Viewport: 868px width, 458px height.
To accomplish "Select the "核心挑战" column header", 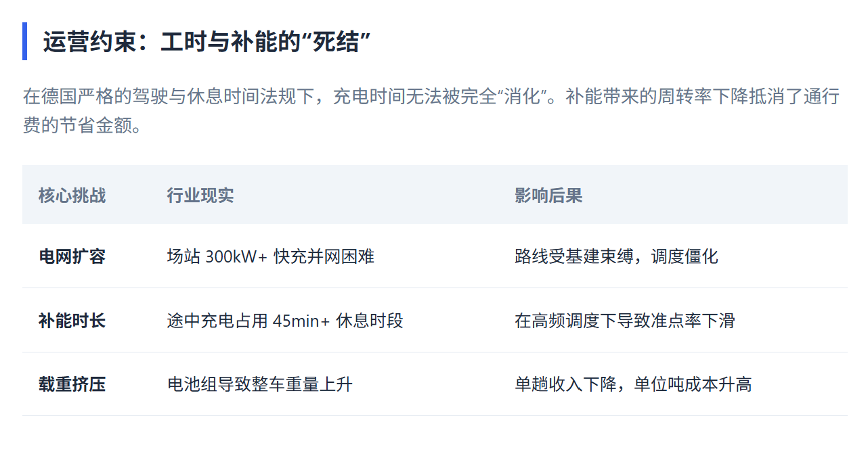I will 72,196.
